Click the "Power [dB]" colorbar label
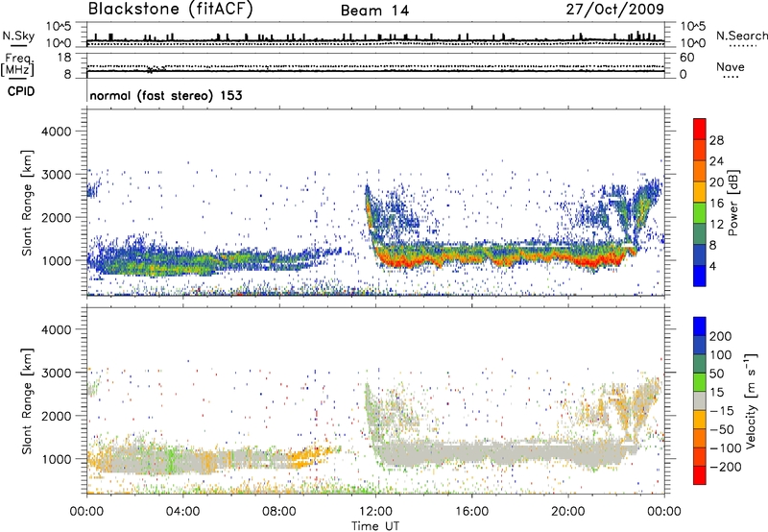 [732, 203]
